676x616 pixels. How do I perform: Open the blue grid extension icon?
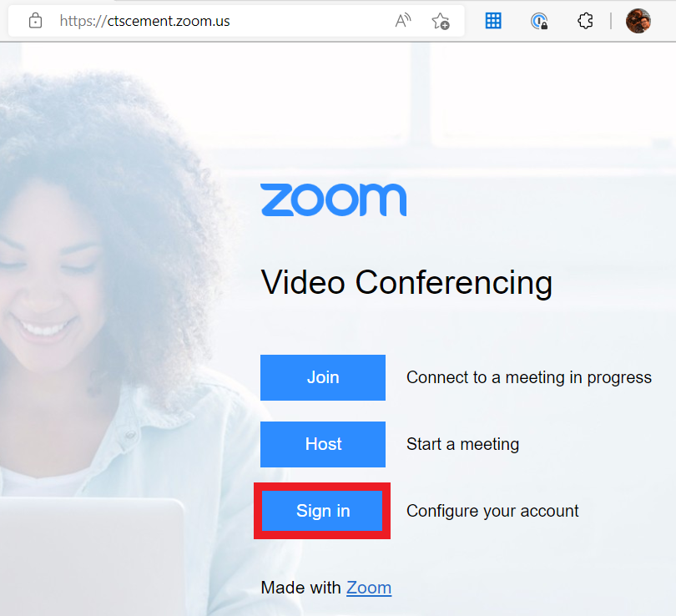pyautogui.click(x=493, y=20)
